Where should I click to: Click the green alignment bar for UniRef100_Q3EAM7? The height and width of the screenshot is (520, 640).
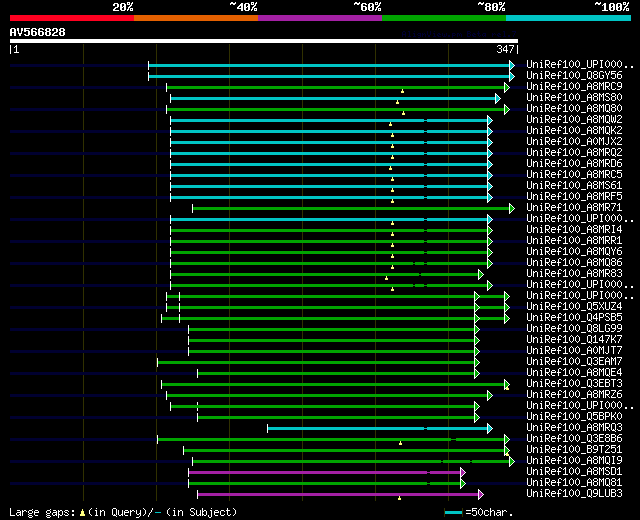[316, 362]
